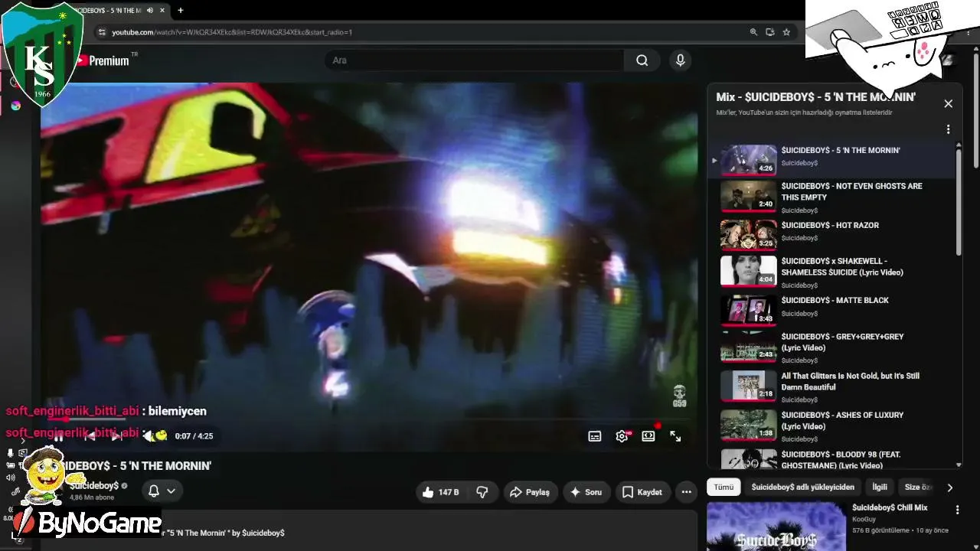This screenshot has width=980, height=551.
Task: Dislike the 5 'N THE MORNIN' video
Action: point(483,492)
